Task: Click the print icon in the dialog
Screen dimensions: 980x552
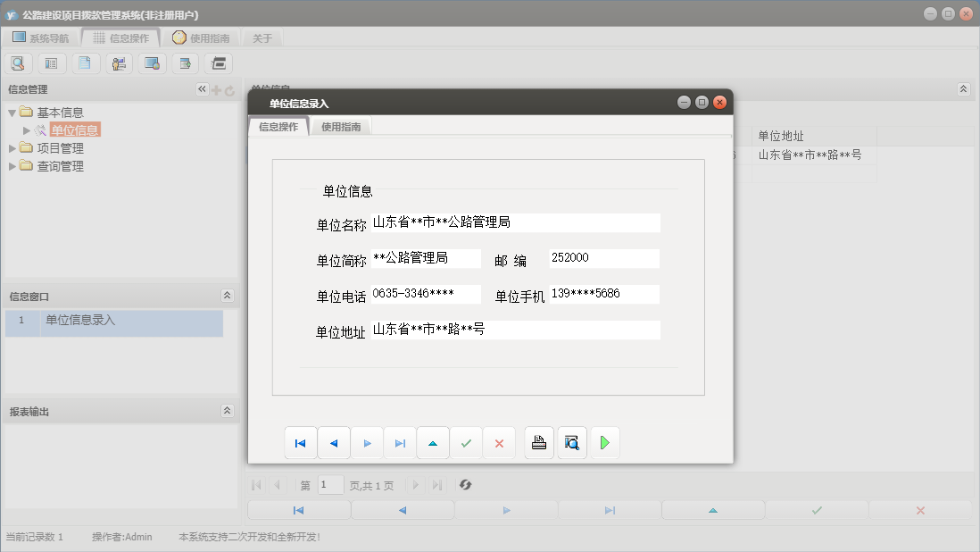Action: (x=538, y=442)
